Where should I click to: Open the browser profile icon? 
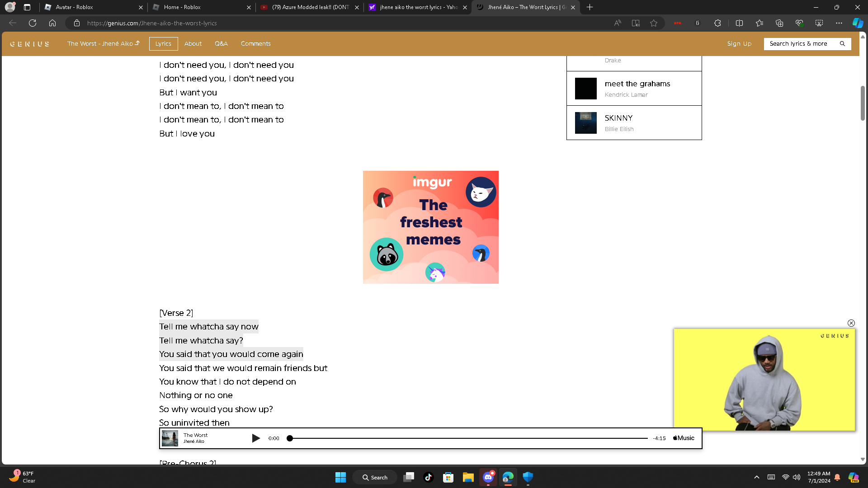(x=10, y=7)
